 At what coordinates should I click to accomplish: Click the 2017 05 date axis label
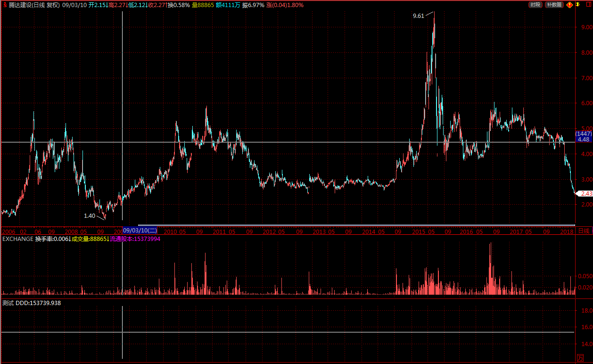[521, 232]
